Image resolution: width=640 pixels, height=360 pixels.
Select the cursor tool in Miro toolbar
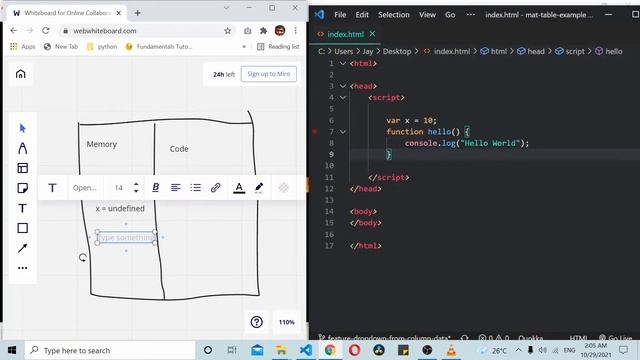(x=22, y=128)
